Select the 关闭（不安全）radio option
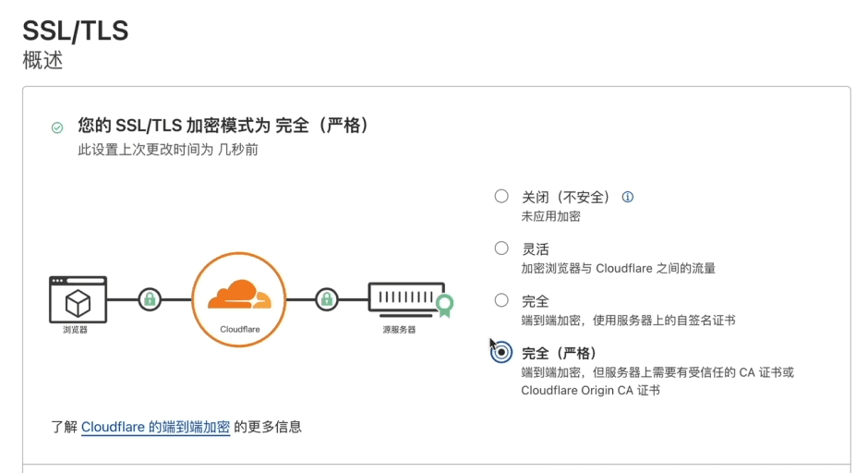Viewport: 868px width, 473px height. pos(501,196)
